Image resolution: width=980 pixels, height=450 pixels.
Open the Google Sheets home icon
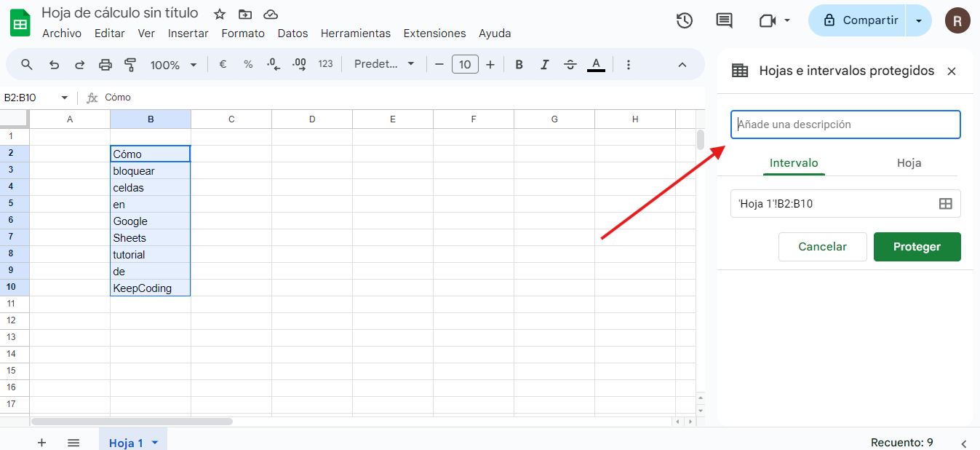click(20, 22)
